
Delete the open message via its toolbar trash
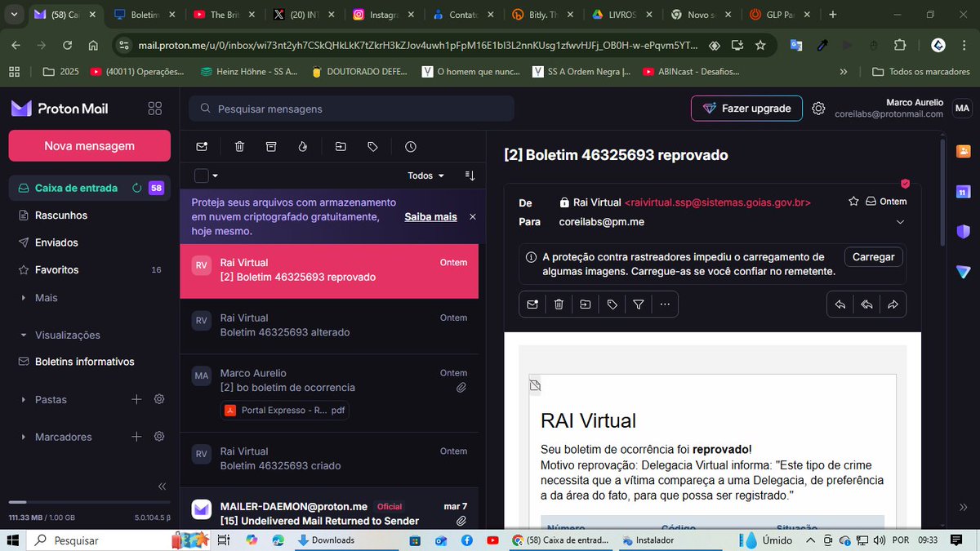559,304
